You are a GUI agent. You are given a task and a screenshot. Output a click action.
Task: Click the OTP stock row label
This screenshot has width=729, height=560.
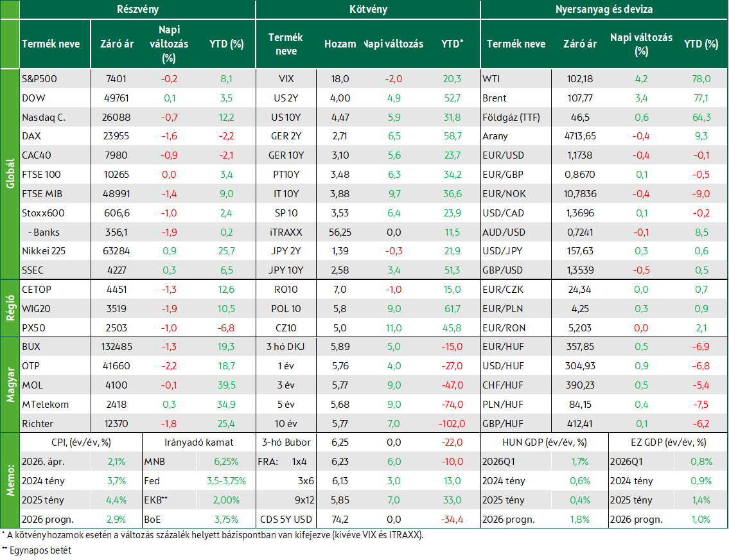pos(31,366)
